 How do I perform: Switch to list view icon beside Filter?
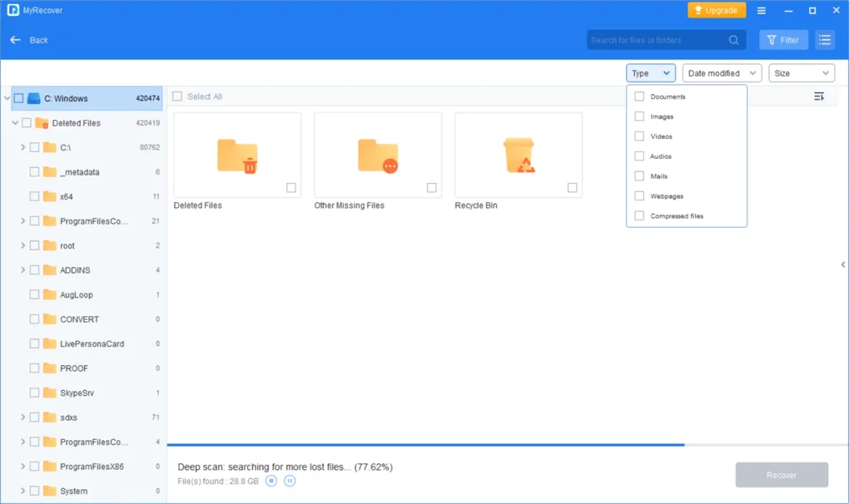(825, 40)
